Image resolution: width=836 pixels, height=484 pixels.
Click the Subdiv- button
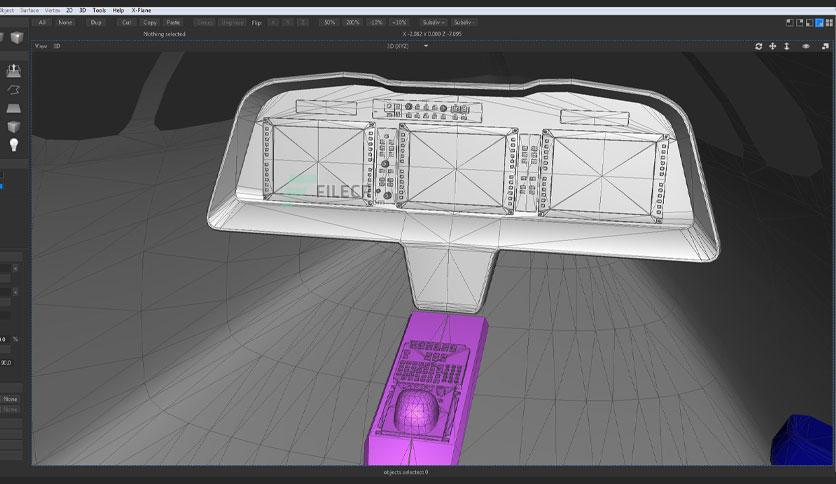coord(433,22)
